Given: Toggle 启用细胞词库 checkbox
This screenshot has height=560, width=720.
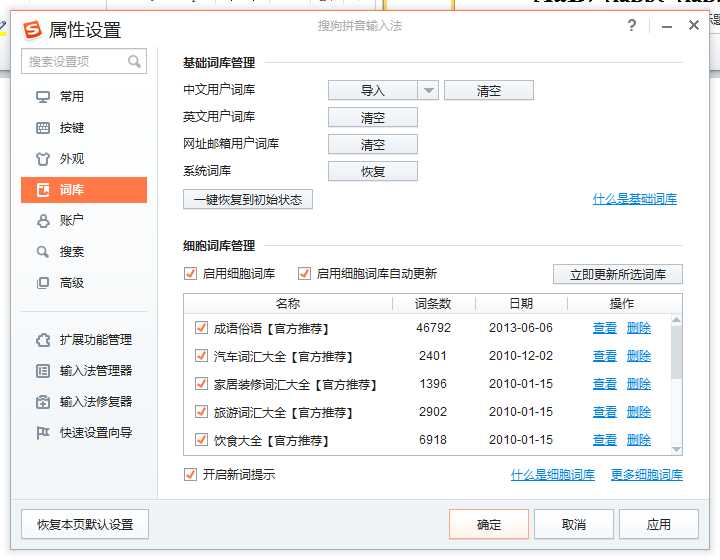Looking at the screenshot, I should 190,274.
